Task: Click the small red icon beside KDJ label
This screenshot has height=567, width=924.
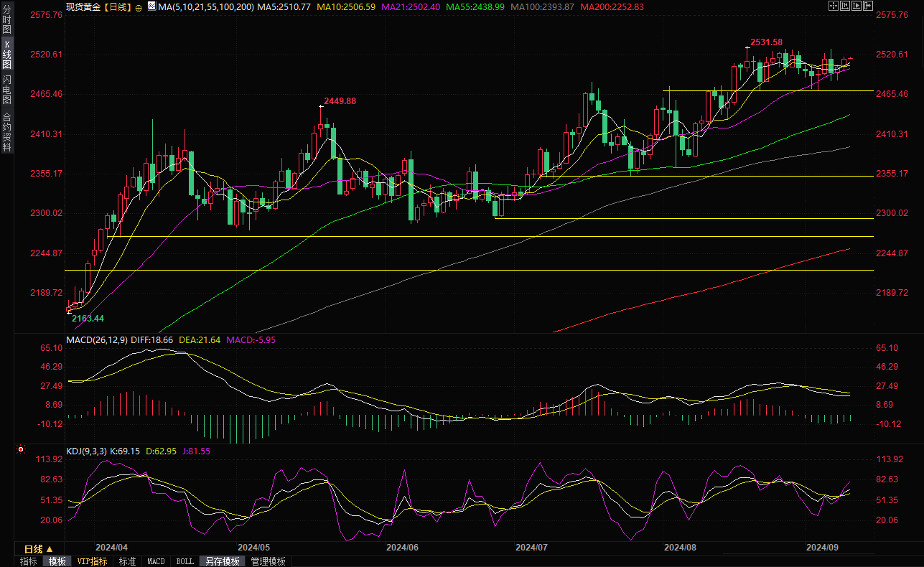Action: tap(19, 450)
